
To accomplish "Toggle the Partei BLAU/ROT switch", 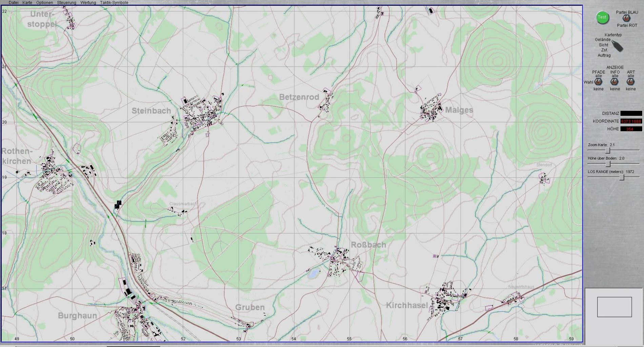I will (x=627, y=19).
